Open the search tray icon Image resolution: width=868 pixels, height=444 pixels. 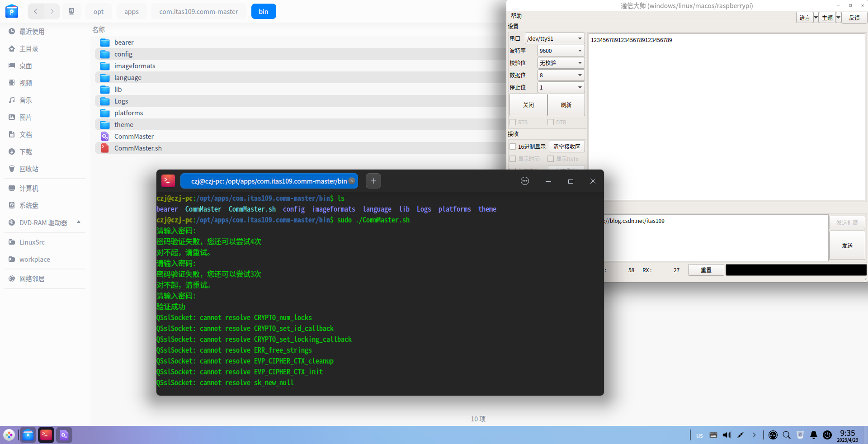coord(787,435)
